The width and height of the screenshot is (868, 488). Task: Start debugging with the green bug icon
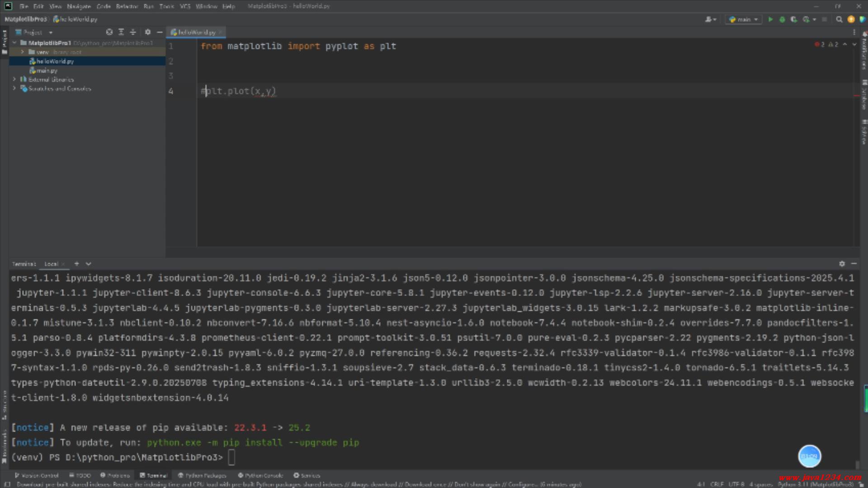point(782,19)
